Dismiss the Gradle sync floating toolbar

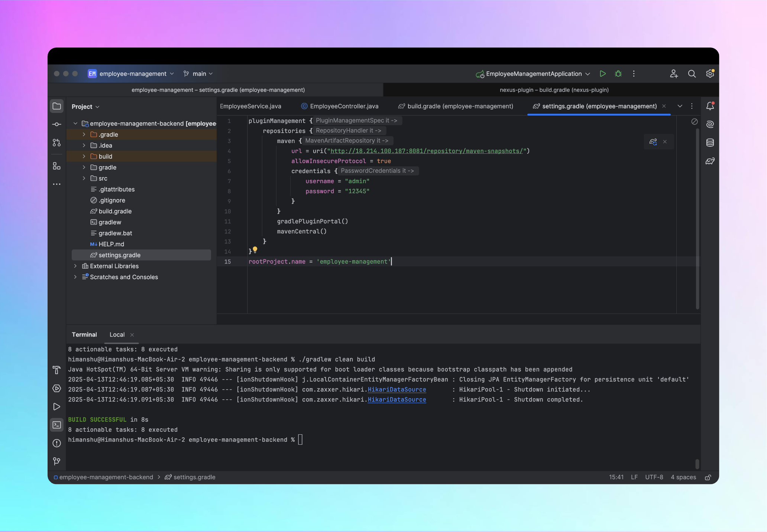pos(665,142)
